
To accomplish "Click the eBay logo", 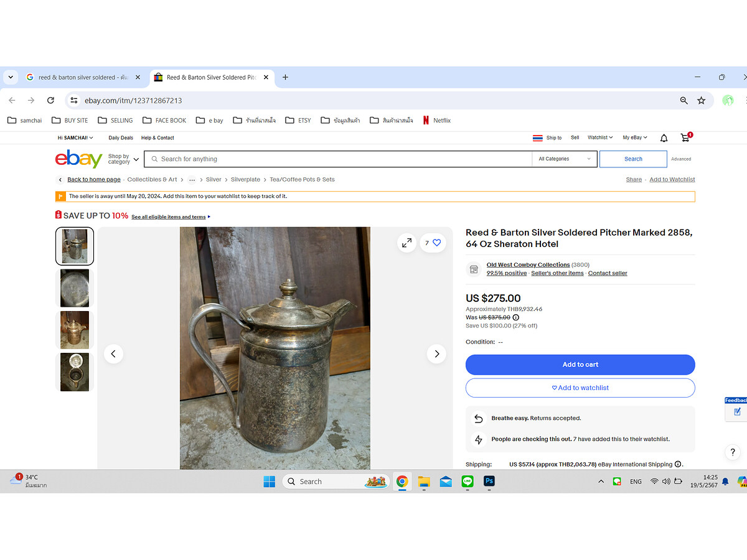I will pos(78,159).
